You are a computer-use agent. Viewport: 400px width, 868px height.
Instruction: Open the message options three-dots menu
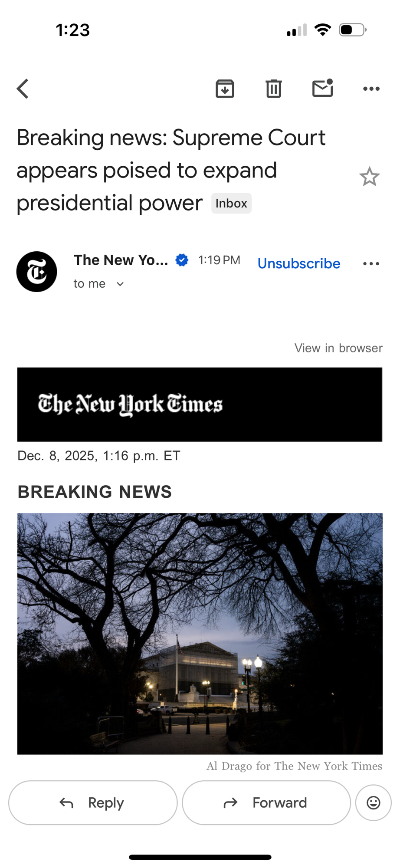click(x=371, y=263)
